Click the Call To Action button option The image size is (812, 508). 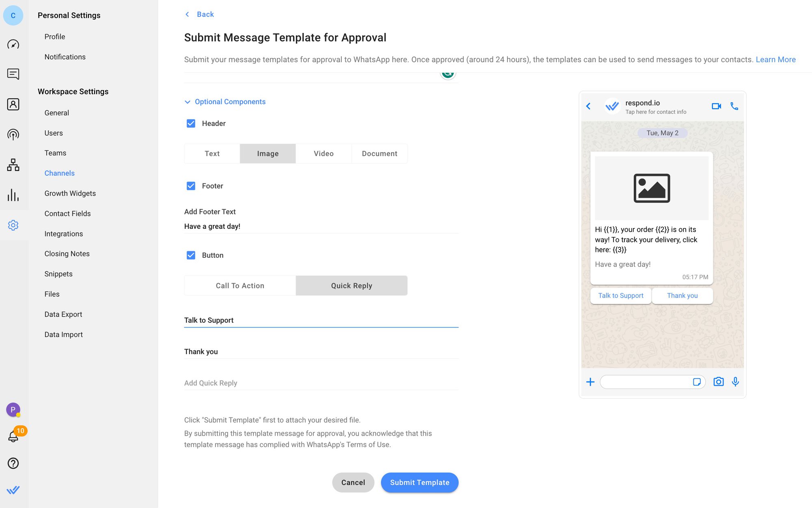click(240, 285)
